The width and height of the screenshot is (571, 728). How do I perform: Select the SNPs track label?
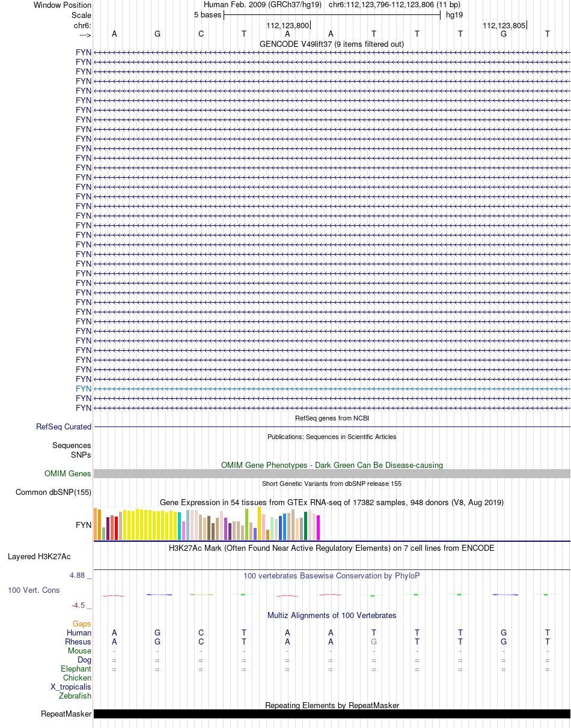pyautogui.click(x=81, y=455)
